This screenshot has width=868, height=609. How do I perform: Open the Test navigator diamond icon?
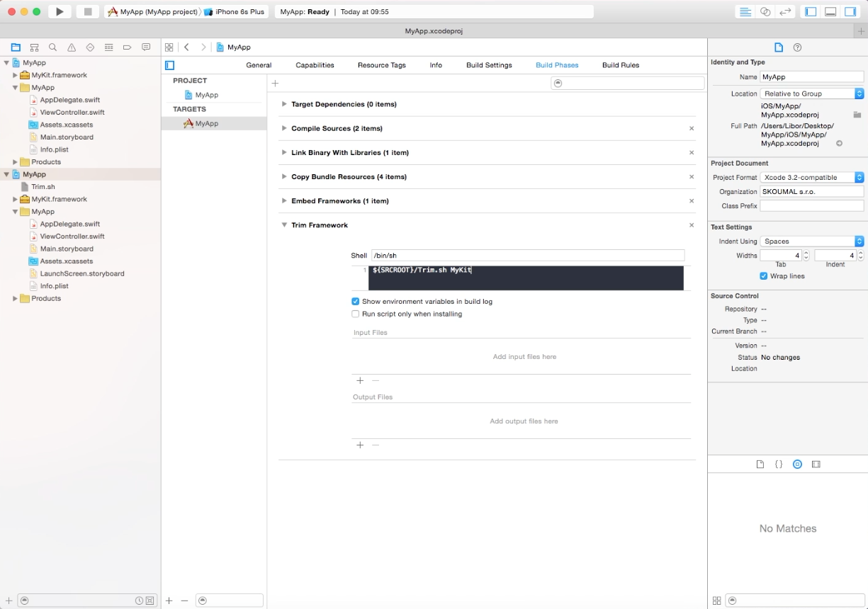click(x=90, y=47)
